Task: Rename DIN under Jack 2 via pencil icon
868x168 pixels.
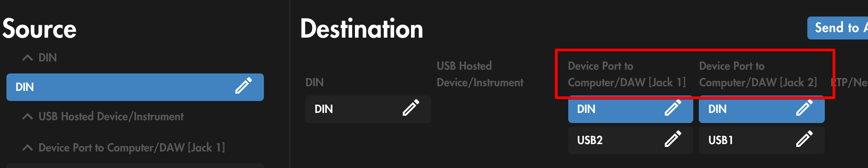Action: (x=805, y=107)
